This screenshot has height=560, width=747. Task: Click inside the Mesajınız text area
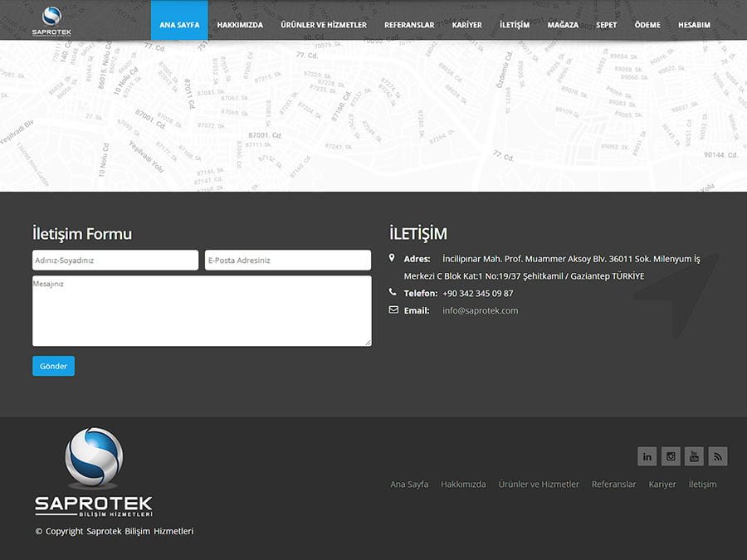(x=202, y=311)
